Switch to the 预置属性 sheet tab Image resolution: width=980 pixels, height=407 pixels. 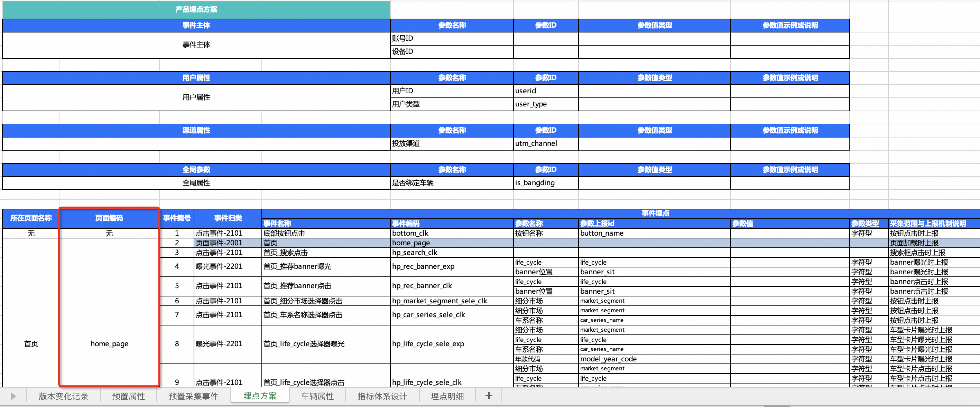(x=129, y=396)
